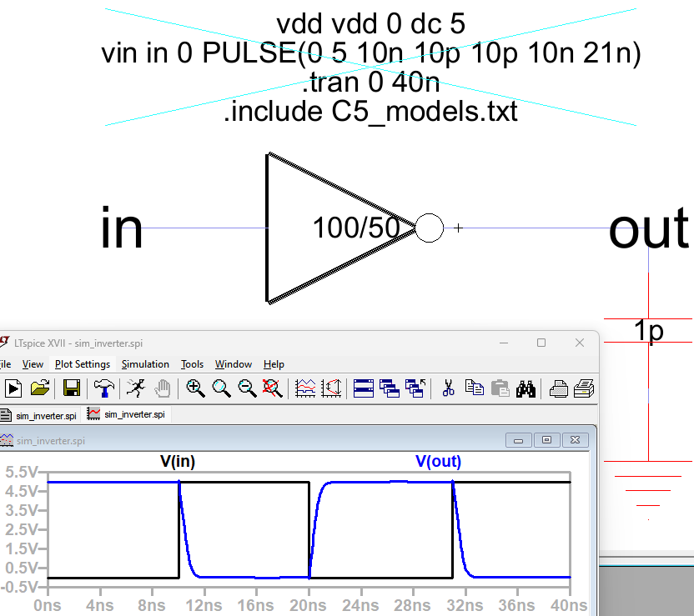Click the Run simulation icon
The image size is (694, 616).
click(13, 388)
